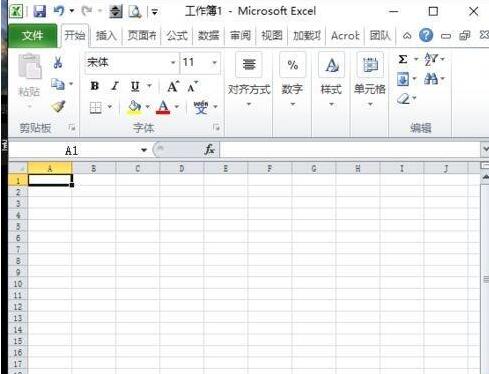
Task: Click inside the formula bar input
Action: point(350,150)
